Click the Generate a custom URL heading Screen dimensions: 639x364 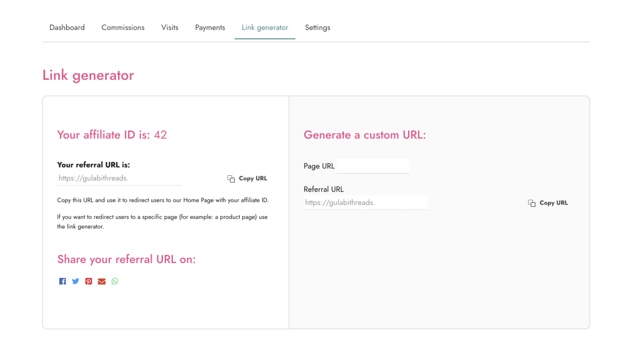[x=364, y=135]
